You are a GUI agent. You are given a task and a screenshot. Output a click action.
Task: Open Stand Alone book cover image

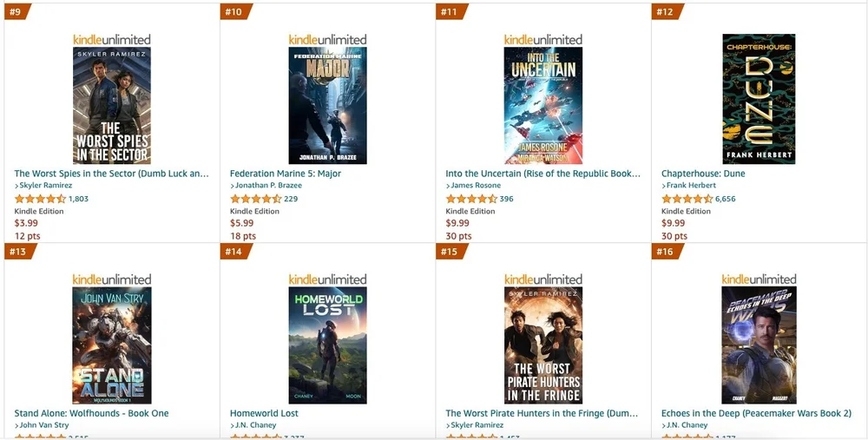click(x=112, y=345)
